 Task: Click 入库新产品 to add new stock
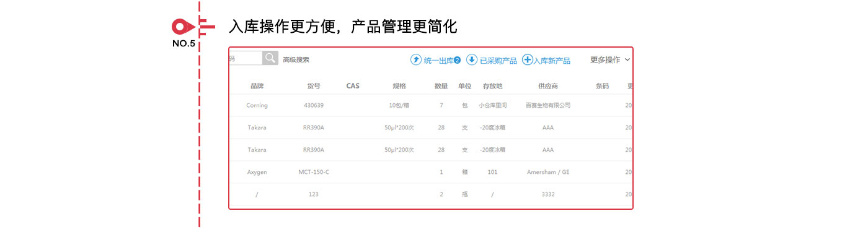[547, 60]
